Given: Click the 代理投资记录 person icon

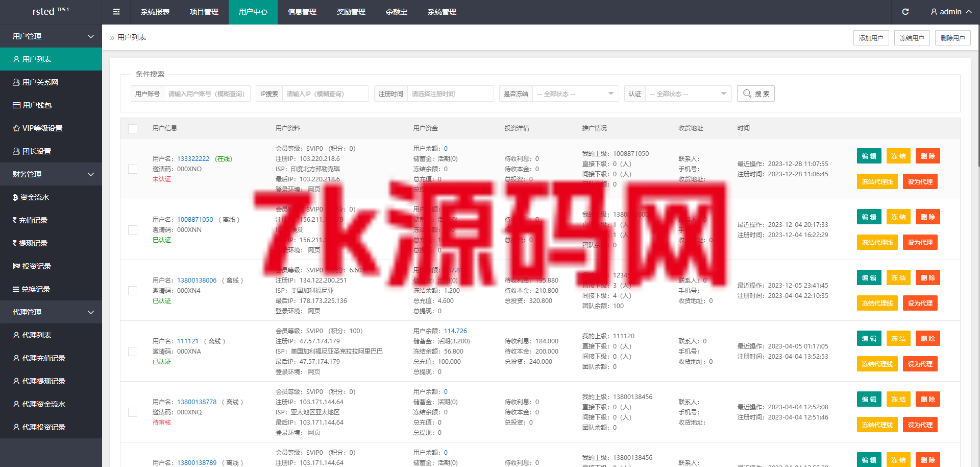Looking at the screenshot, I should (16, 427).
